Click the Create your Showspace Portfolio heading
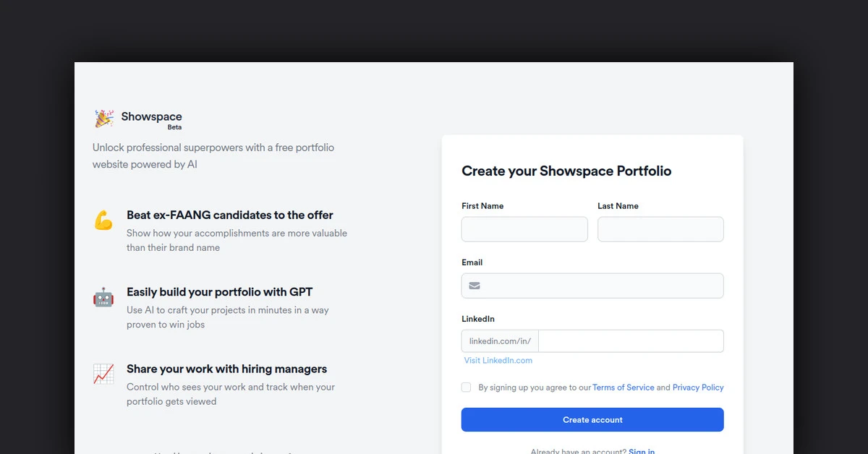The image size is (868, 454). [x=566, y=171]
